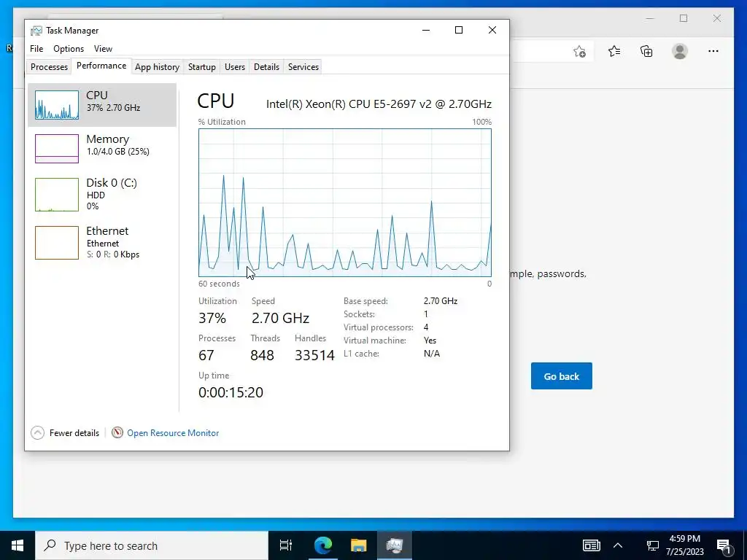The image size is (747, 560).
Task: Click the 33514 handles count
Action: 314,355
